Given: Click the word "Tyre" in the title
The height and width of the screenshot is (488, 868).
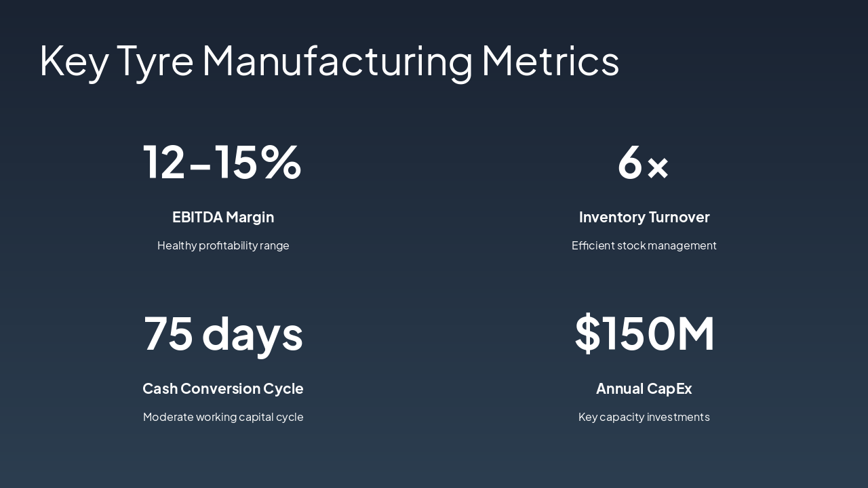Looking at the screenshot, I should click(x=155, y=61).
